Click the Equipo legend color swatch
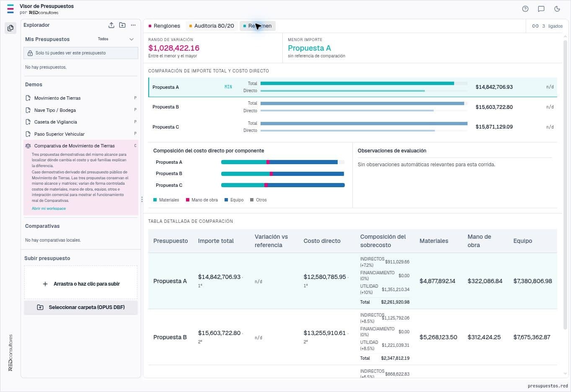Image resolution: width=571 pixels, height=392 pixels. pyautogui.click(x=226, y=200)
